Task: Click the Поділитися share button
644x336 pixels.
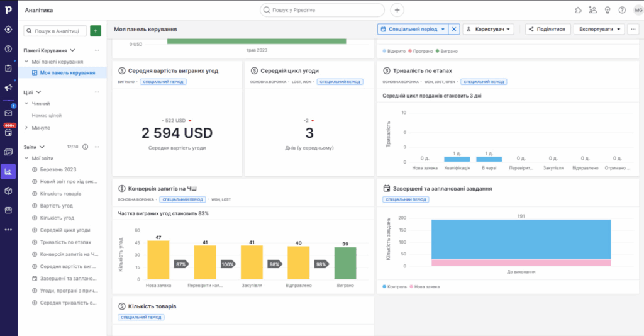Action: (548, 29)
